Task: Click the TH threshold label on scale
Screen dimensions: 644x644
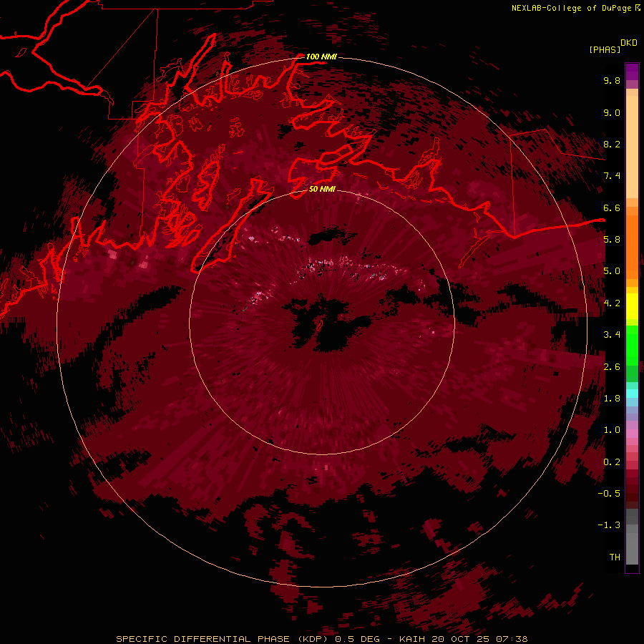Action: pos(615,557)
